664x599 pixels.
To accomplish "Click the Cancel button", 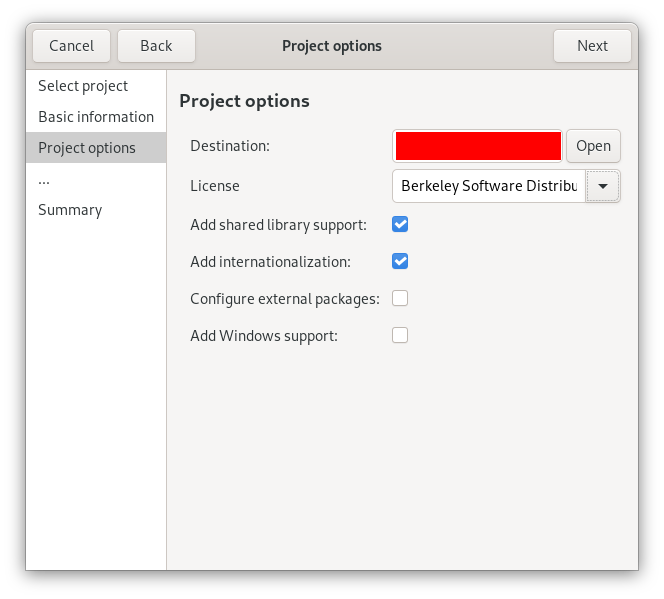I will [x=71, y=45].
